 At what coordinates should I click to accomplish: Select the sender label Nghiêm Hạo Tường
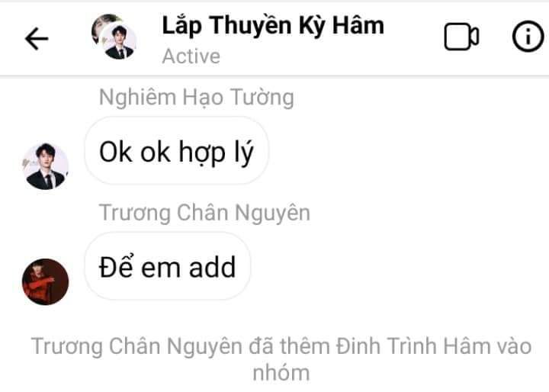[x=197, y=98]
